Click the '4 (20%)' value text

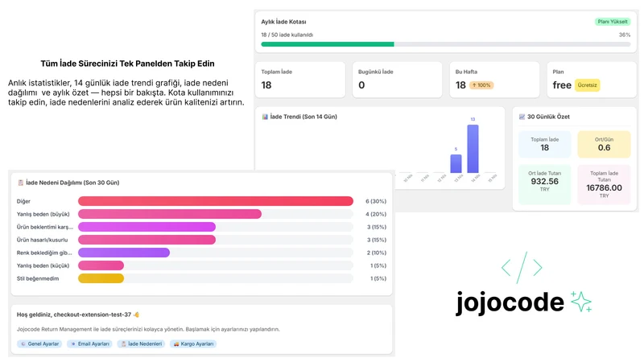pos(376,214)
